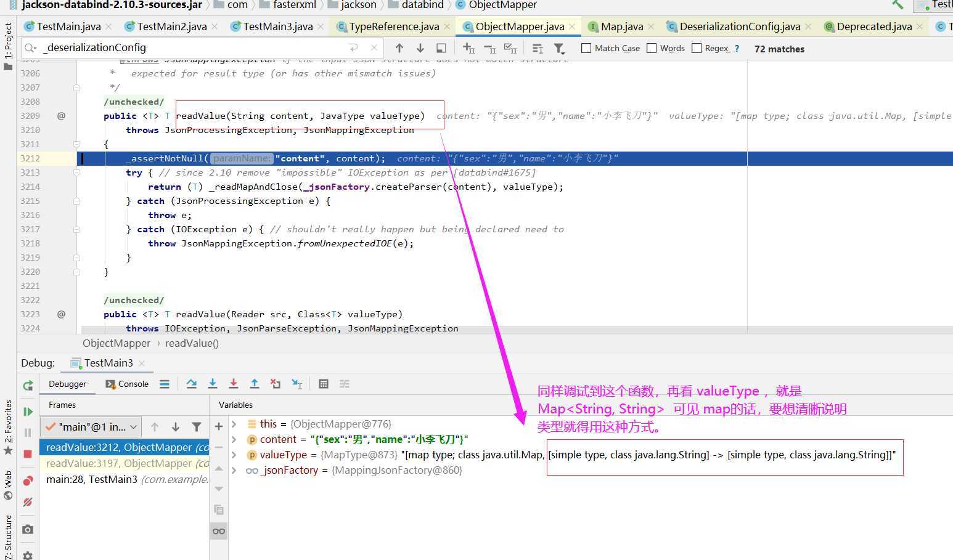
Task: Mute breakpoints in debug sidebar
Action: (x=28, y=502)
